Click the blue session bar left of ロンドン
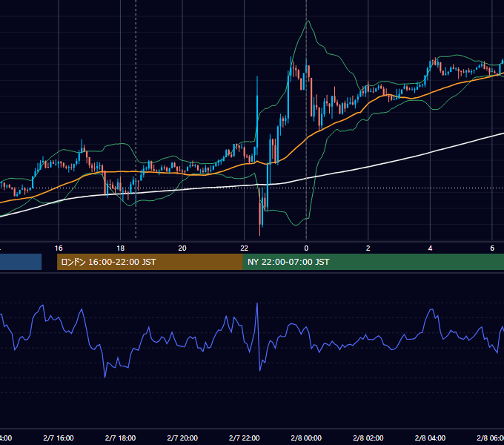504x445 pixels. click(x=21, y=262)
